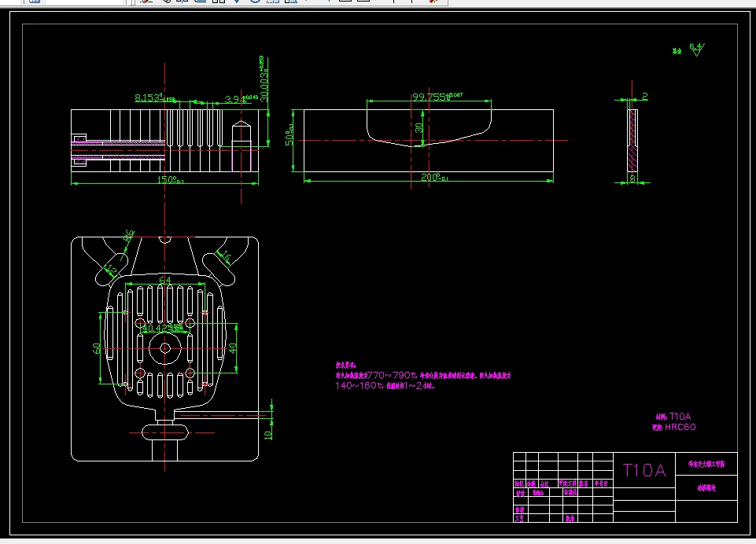Select the 12 dimension on left slot
Screen dimensions: 756x544
112,270
